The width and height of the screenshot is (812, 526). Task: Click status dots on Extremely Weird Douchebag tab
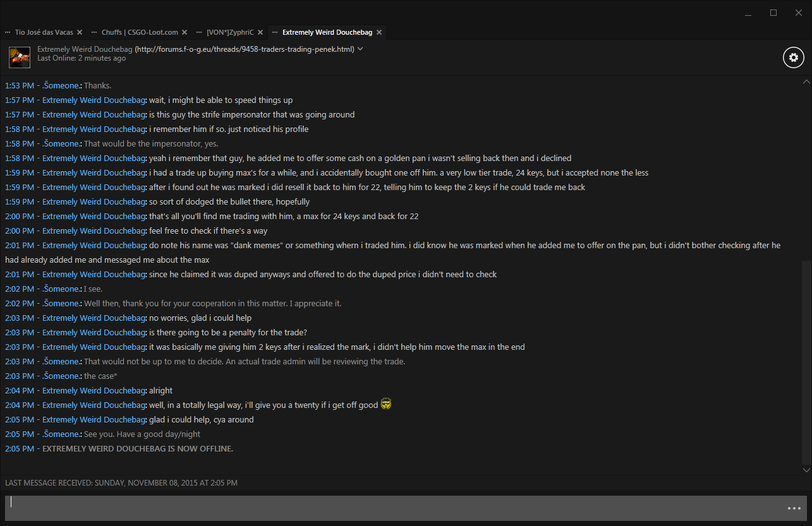275,32
